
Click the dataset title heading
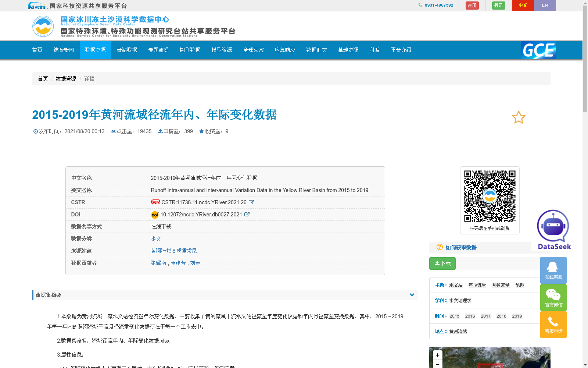click(154, 115)
